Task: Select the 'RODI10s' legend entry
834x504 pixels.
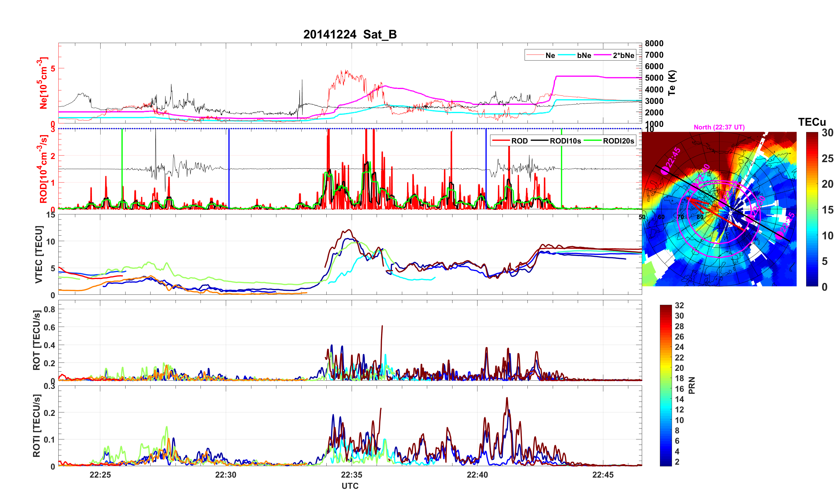Action: point(556,141)
